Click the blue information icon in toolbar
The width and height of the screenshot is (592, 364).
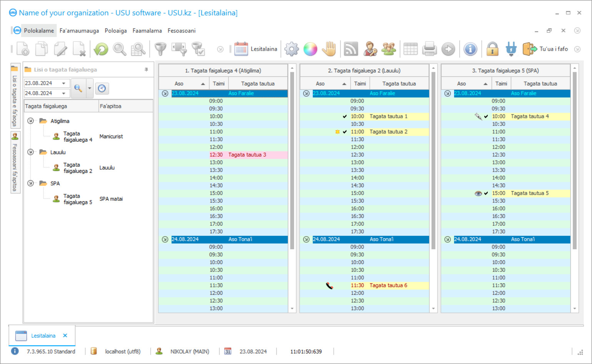click(470, 49)
